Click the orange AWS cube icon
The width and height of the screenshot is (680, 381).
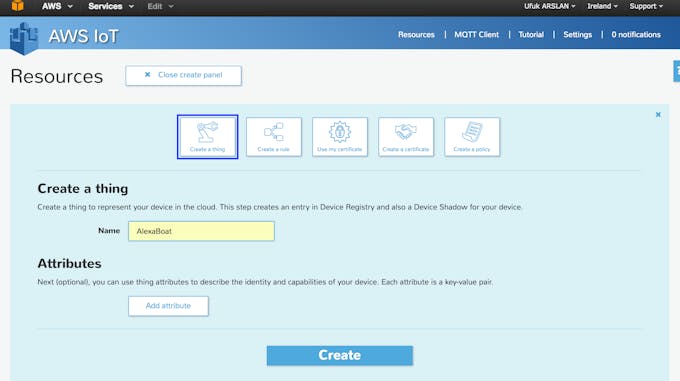click(x=17, y=6)
